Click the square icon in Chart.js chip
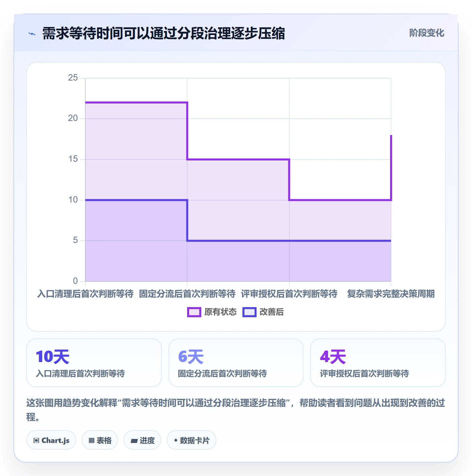 coord(36,440)
